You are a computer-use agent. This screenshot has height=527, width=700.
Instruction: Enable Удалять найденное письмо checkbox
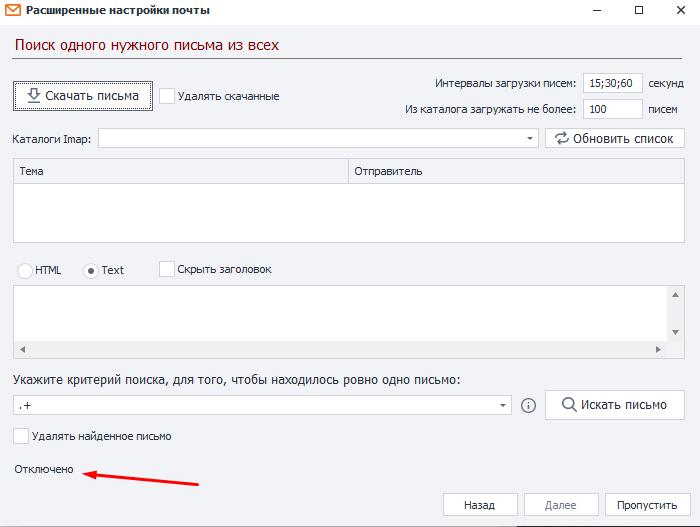coord(21,436)
